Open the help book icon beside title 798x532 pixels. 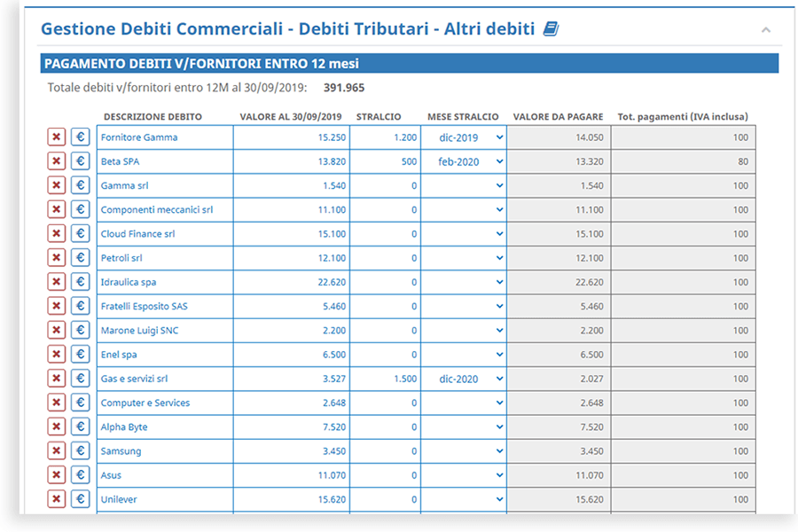tap(551, 28)
